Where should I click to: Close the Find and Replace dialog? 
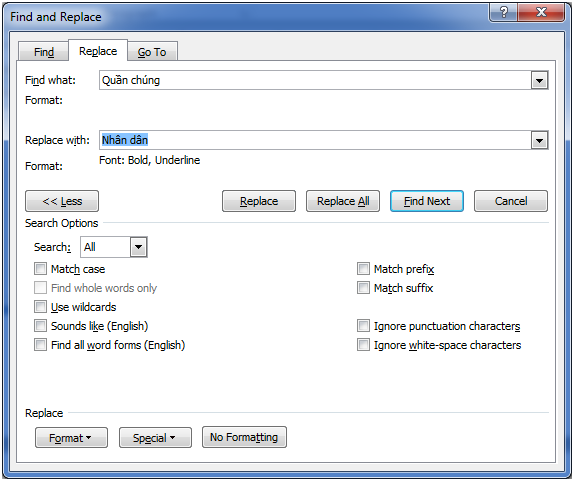pos(541,13)
